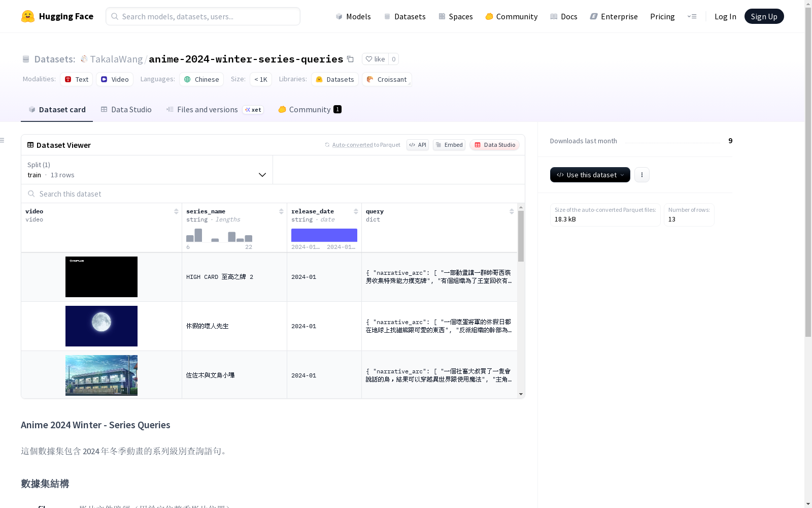
Task: Click the query cell in HIGH CARD row
Action: [x=439, y=277]
